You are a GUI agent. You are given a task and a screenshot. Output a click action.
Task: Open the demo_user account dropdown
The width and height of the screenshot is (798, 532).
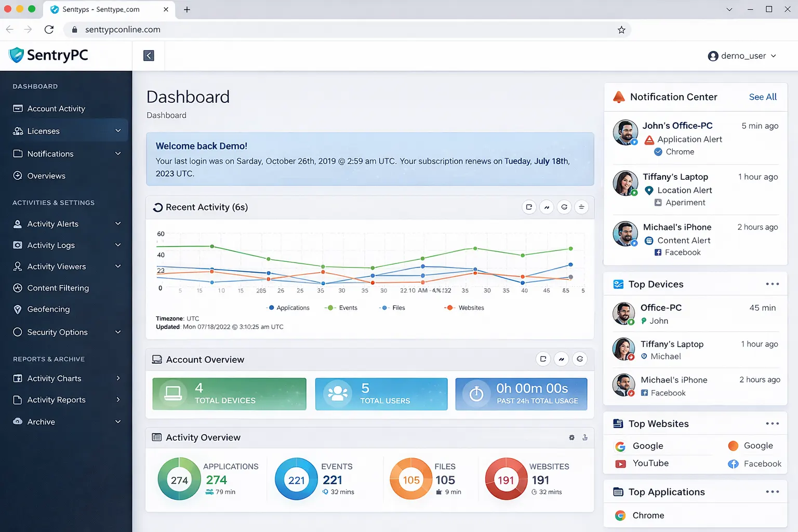click(x=742, y=56)
